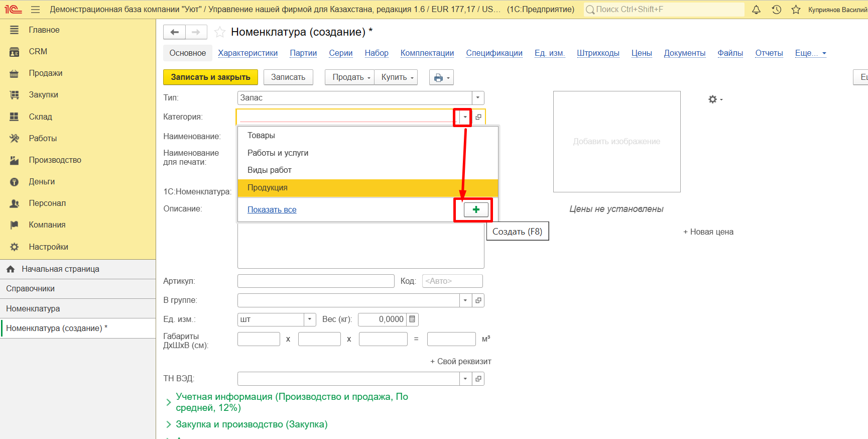868x439 pixels.
Task: Click Записать и закрыть button
Action: pyautogui.click(x=210, y=77)
